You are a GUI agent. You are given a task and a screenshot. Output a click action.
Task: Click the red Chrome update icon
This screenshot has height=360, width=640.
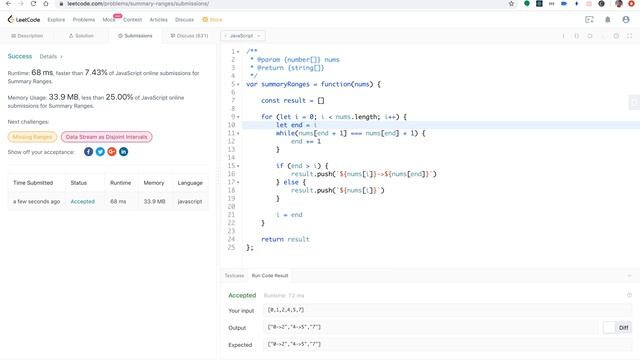(x=631, y=4)
